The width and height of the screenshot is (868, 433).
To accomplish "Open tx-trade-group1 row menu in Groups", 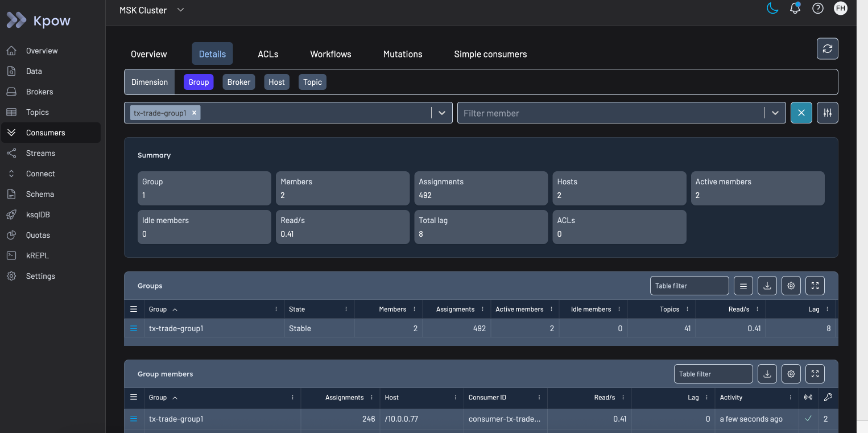I will 134,328.
